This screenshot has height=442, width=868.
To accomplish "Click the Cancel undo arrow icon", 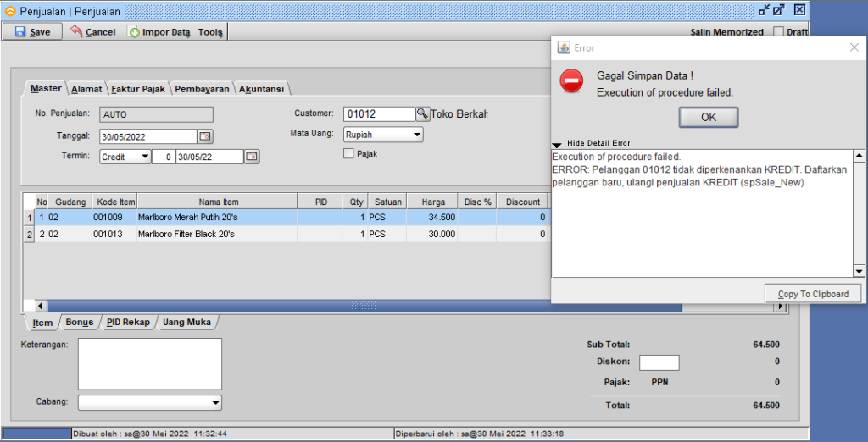I will click(76, 31).
